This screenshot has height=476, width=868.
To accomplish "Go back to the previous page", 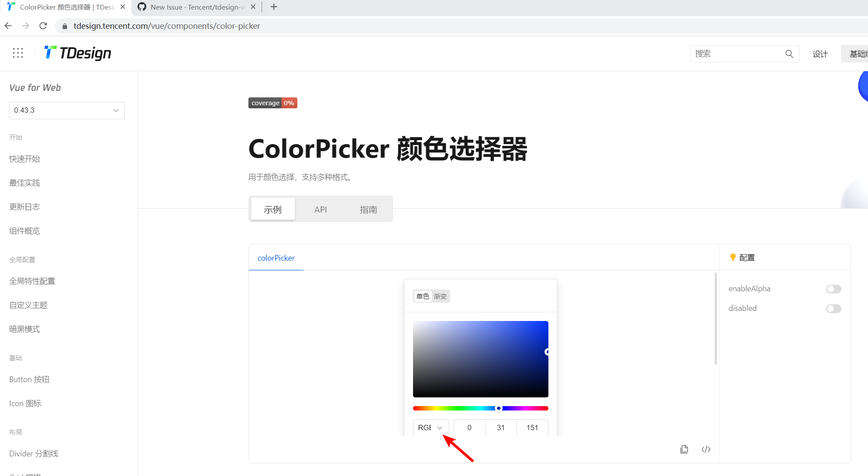I will pos(8,26).
